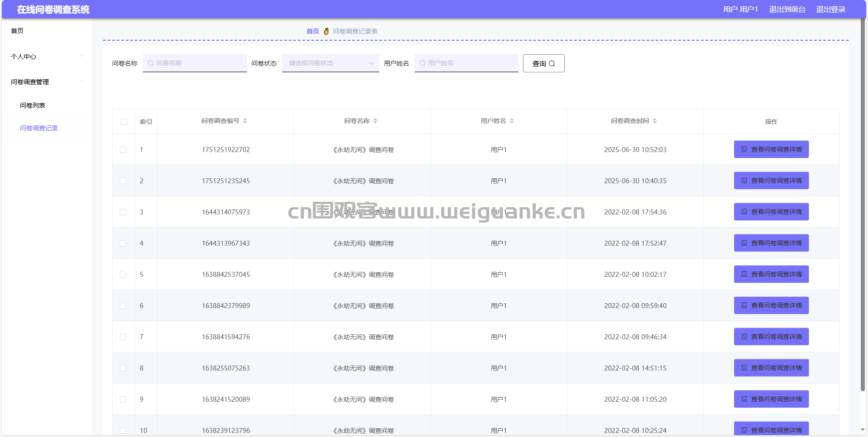Screen dimensions: 868x437
Task: Click the time 2022-02-08 14:51:15
Action: pos(635,368)
